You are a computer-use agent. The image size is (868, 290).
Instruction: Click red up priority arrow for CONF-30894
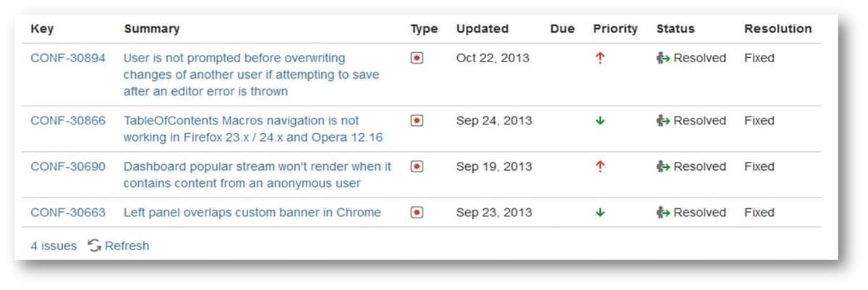599,59
